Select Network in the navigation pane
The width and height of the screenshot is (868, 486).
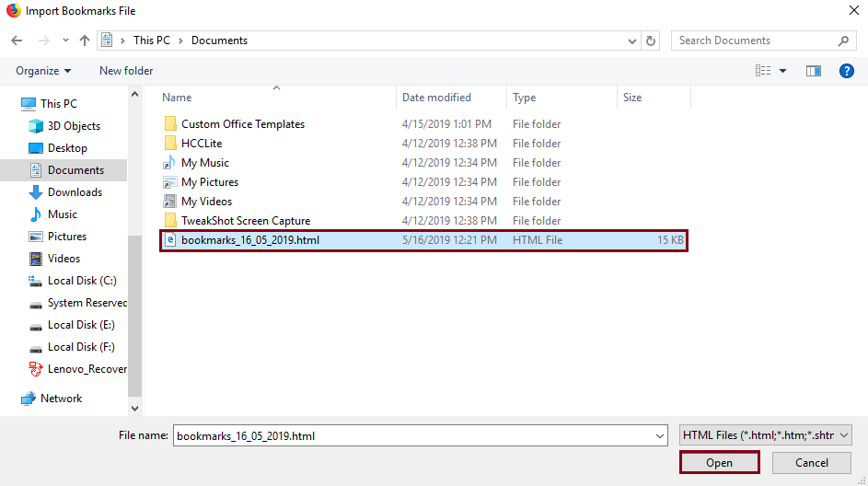tap(61, 399)
